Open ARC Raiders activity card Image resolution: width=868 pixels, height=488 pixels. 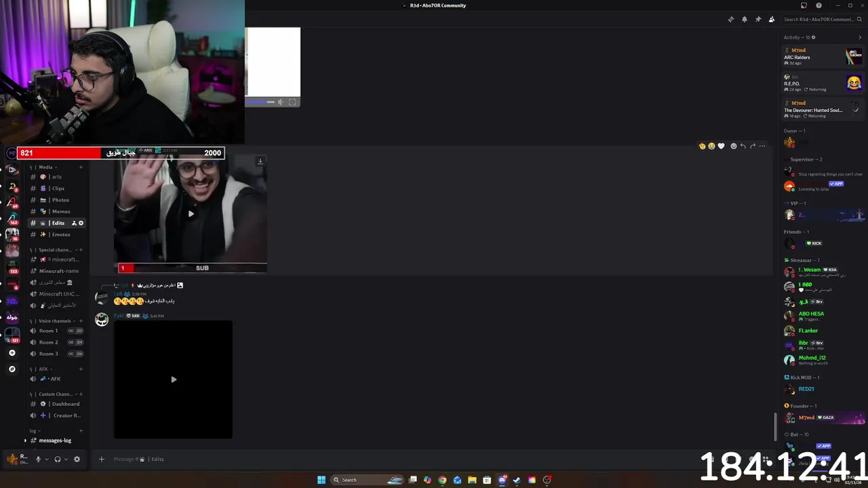[823, 57]
